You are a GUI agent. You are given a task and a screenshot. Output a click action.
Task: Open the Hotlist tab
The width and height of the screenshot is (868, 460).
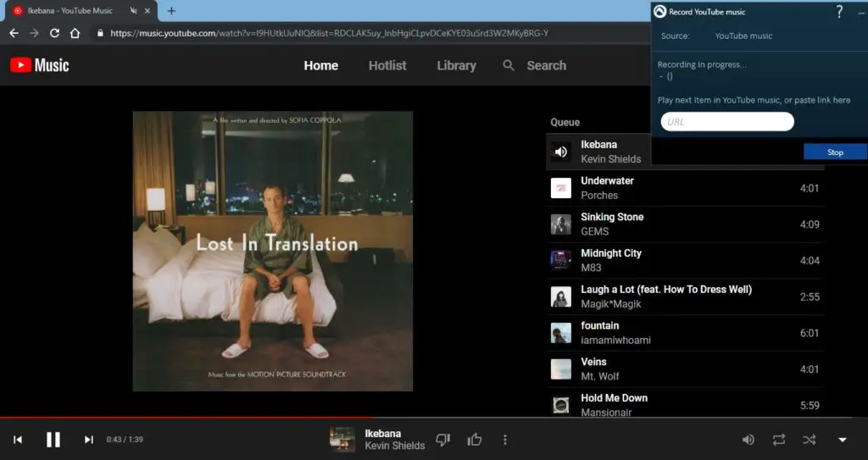point(387,65)
